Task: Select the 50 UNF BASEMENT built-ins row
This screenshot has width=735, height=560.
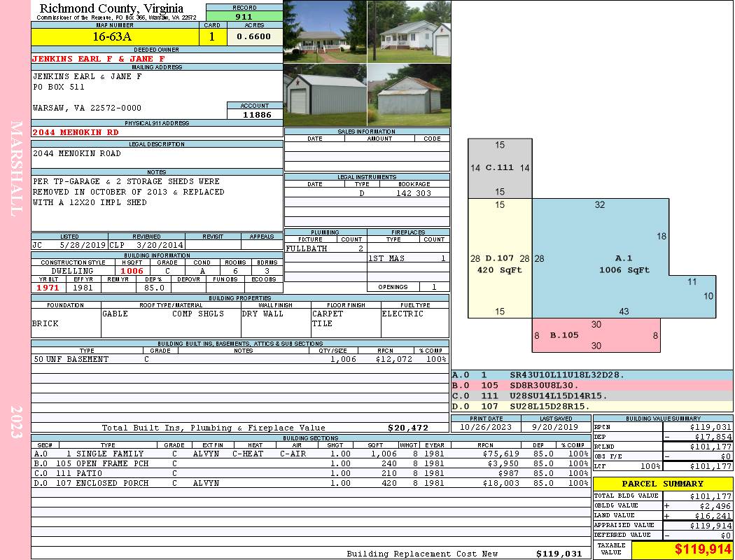Action: point(239,359)
